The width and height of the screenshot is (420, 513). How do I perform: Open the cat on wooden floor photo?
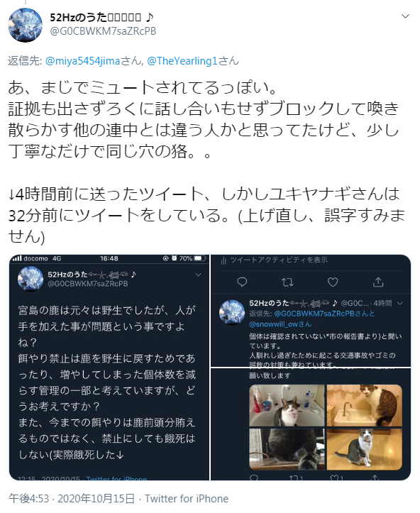[365, 449]
